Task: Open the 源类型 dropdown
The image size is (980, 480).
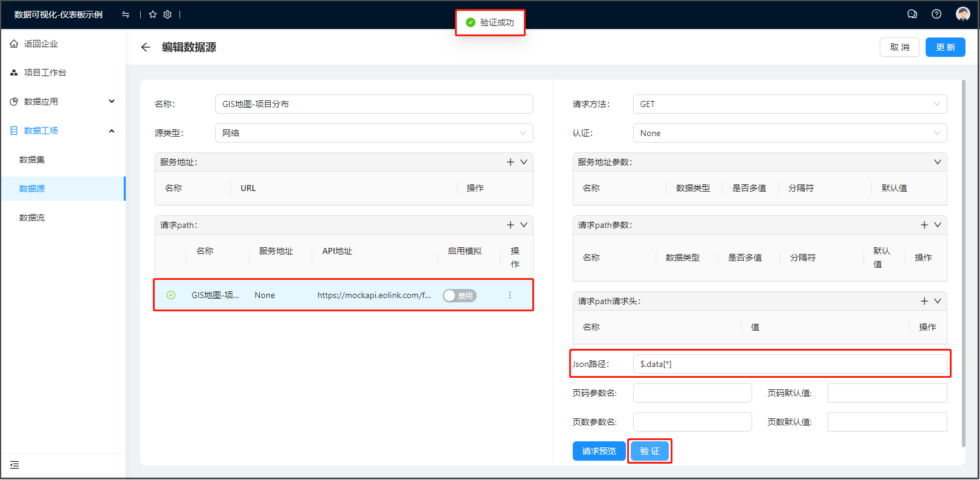Action: [x=373, y=133]
